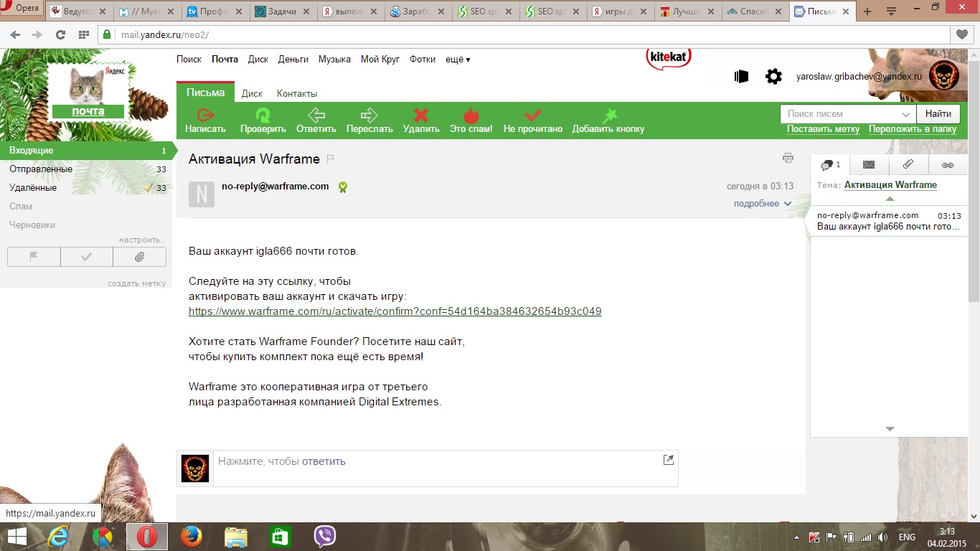Check for new mail with Проверить
The width and height of the screenshot is (980, 551).
[x=263, y=121]
